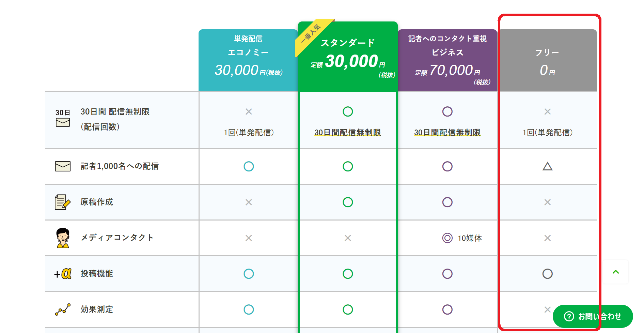
Task: Click the 30日間配信無制限 link under ビジネス
Action: point(447,133)
